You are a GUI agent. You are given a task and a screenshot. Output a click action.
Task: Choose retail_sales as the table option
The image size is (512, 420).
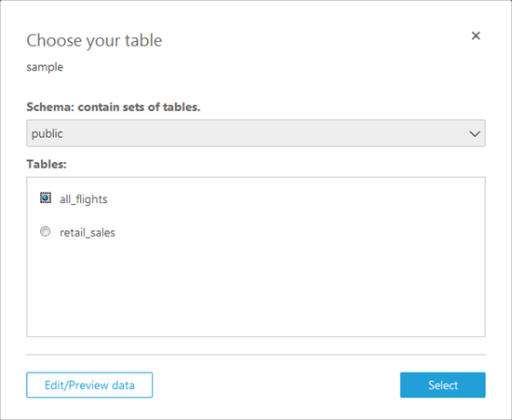click(45, 232)
